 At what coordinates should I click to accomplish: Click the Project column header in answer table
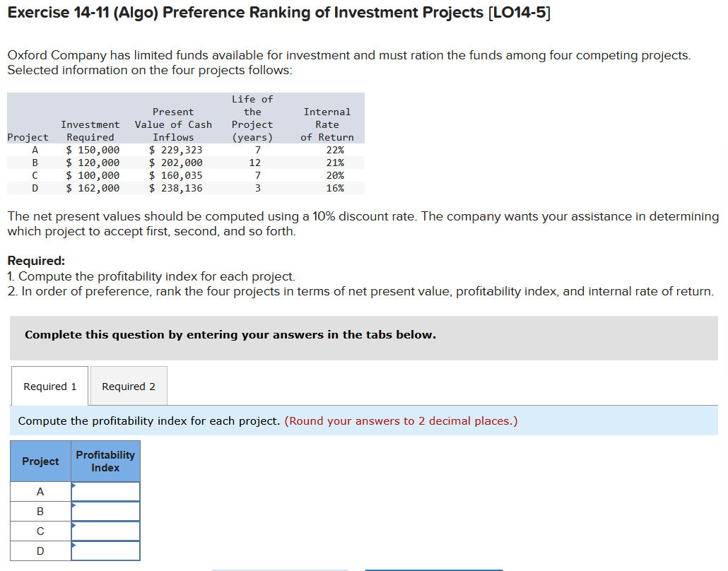coord(40,461)
